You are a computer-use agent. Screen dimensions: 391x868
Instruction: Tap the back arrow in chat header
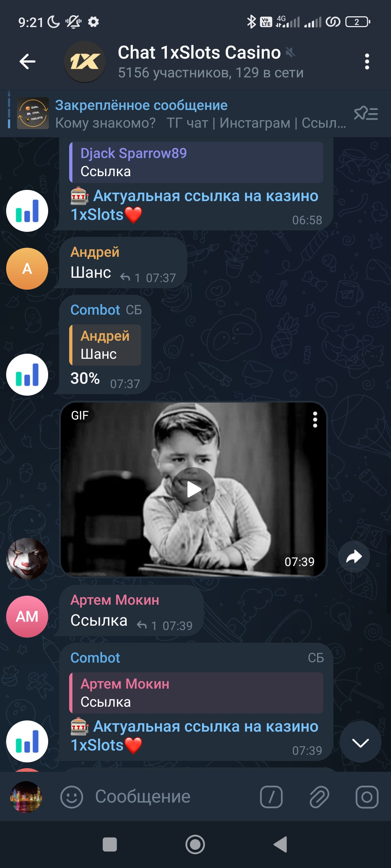tap(28, 61)
